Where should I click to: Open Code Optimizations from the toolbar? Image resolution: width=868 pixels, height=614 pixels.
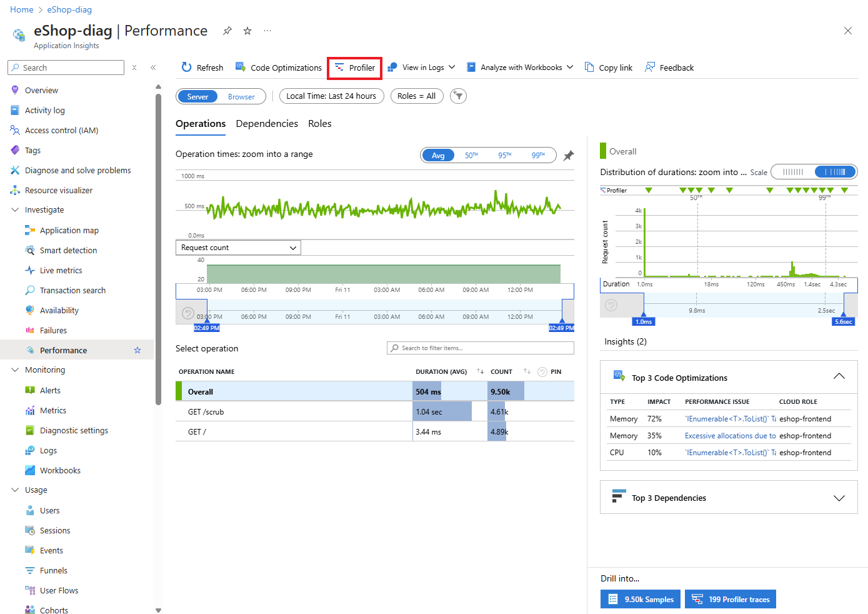point(278,67)
